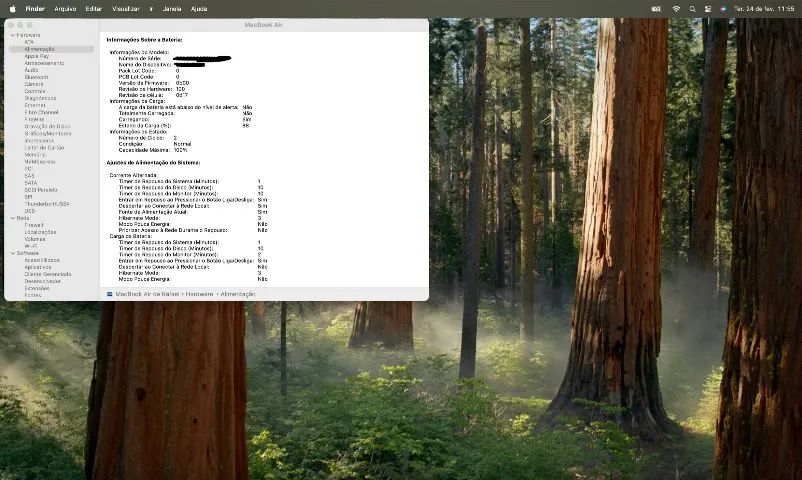Open the Janela menu
802x480 pixels.
coord(172,9)
